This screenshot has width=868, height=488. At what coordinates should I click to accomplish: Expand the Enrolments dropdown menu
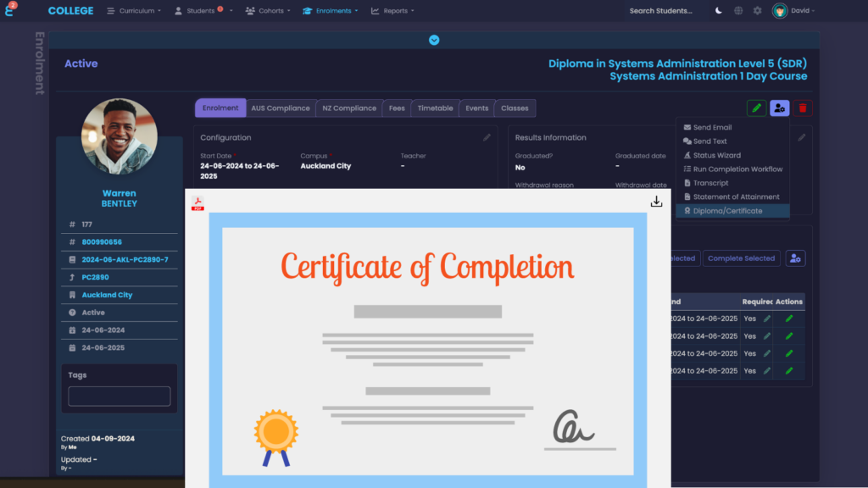tap(331, 11)
